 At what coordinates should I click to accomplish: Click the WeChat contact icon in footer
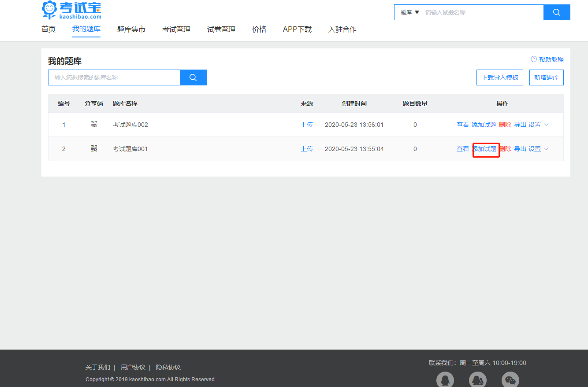(510, 380)
